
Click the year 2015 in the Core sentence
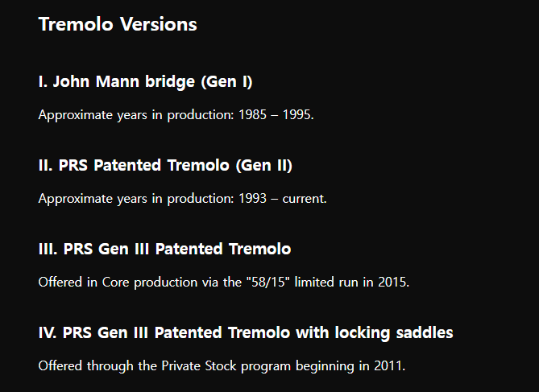tap(394, 283)
